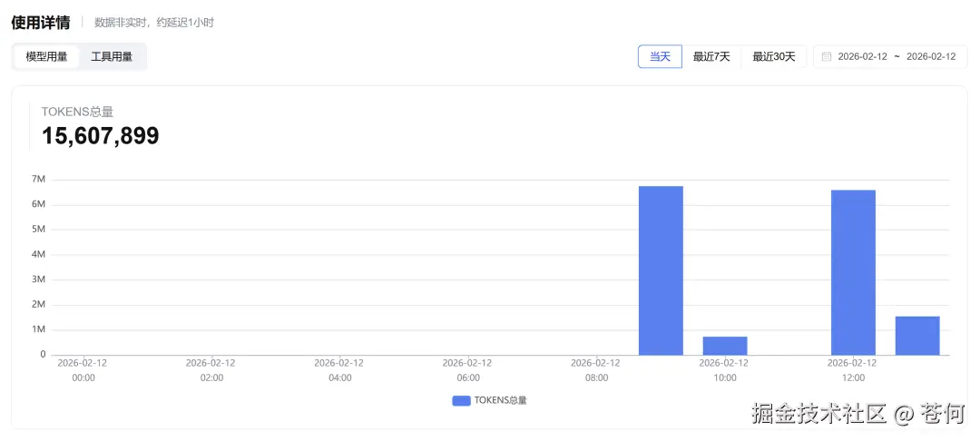Toggle the TOKENS总量 legend label
This screenshot has height=441, width=980.
coord(501,400)
